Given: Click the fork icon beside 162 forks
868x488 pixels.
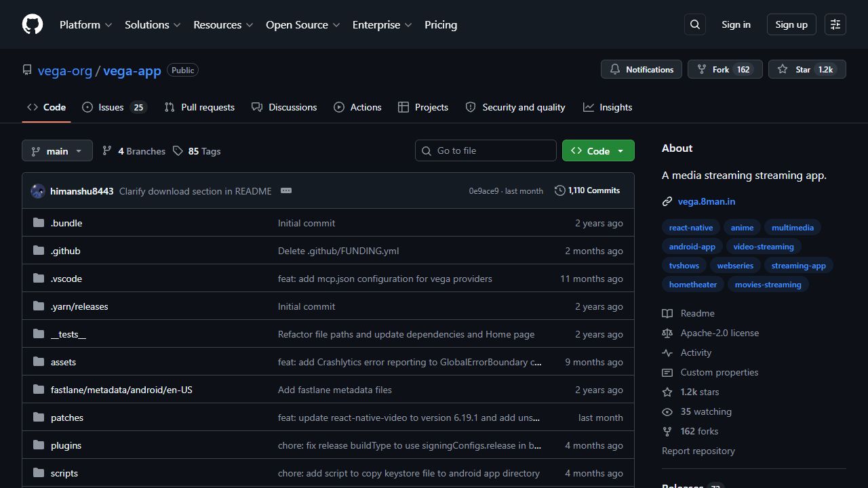Looking at the screenshot, I should point(667,431).
